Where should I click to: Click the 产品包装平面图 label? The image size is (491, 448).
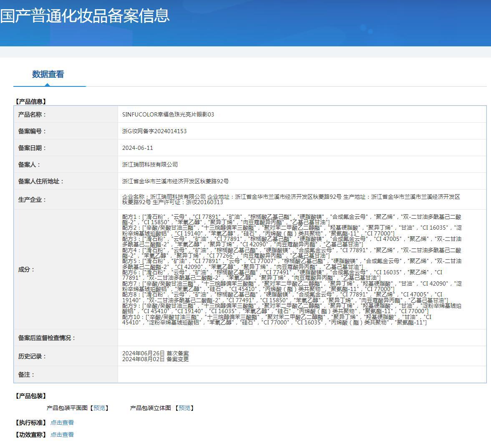tap(67, 408)
